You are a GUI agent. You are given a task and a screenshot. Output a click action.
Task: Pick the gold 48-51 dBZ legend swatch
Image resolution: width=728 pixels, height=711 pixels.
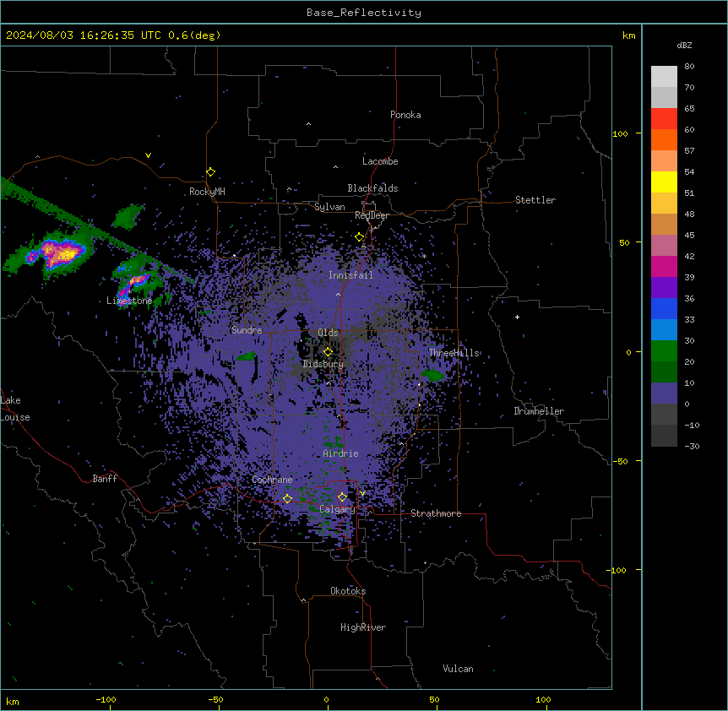pyautogui.click(x=664, y=204)
